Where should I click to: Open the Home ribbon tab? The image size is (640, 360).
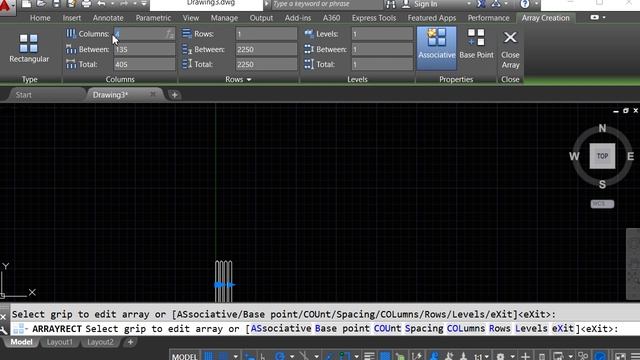click(40, 18)
